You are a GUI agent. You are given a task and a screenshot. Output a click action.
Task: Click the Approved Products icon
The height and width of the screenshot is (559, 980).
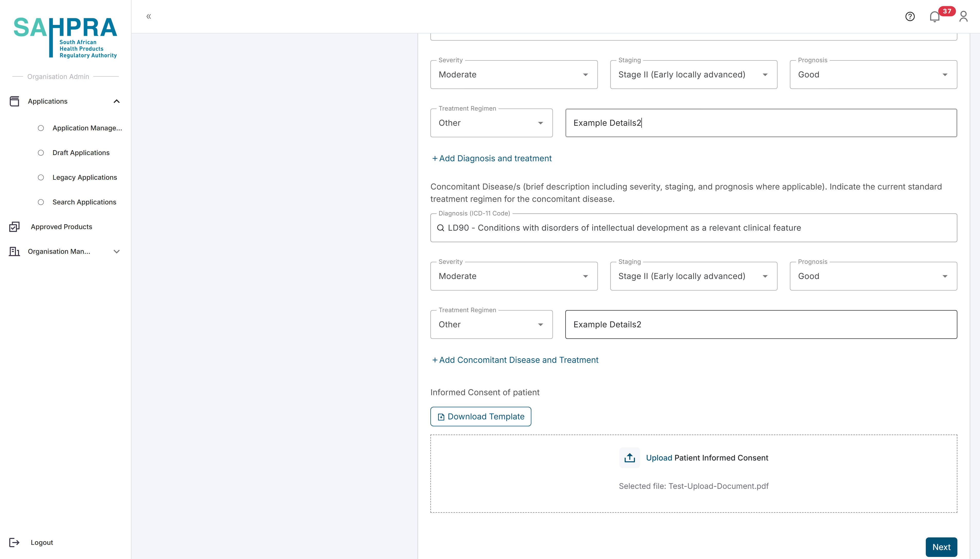point(15,227)
